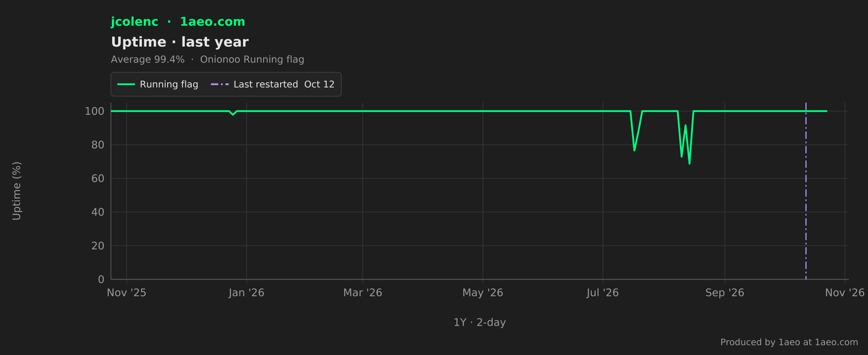Toggle the Running flag legend label
Screen dimensions: 868x355
click(x=169, y=84)
